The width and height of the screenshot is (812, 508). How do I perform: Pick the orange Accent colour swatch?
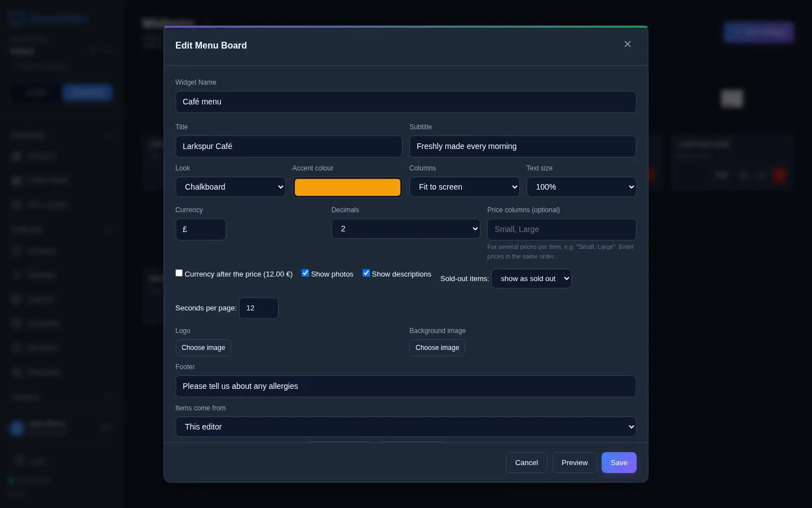click(347, 187)
